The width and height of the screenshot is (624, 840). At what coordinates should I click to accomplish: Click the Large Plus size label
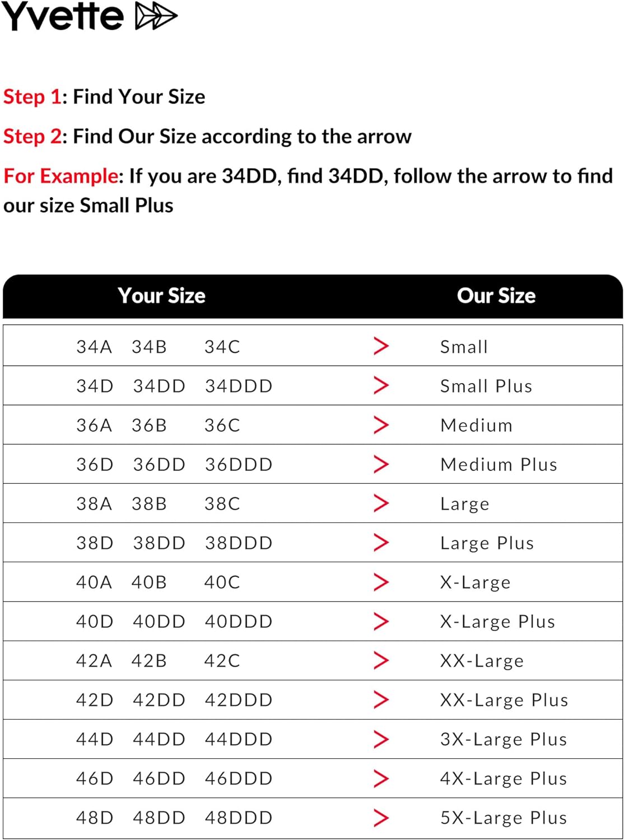click(487, 543)
